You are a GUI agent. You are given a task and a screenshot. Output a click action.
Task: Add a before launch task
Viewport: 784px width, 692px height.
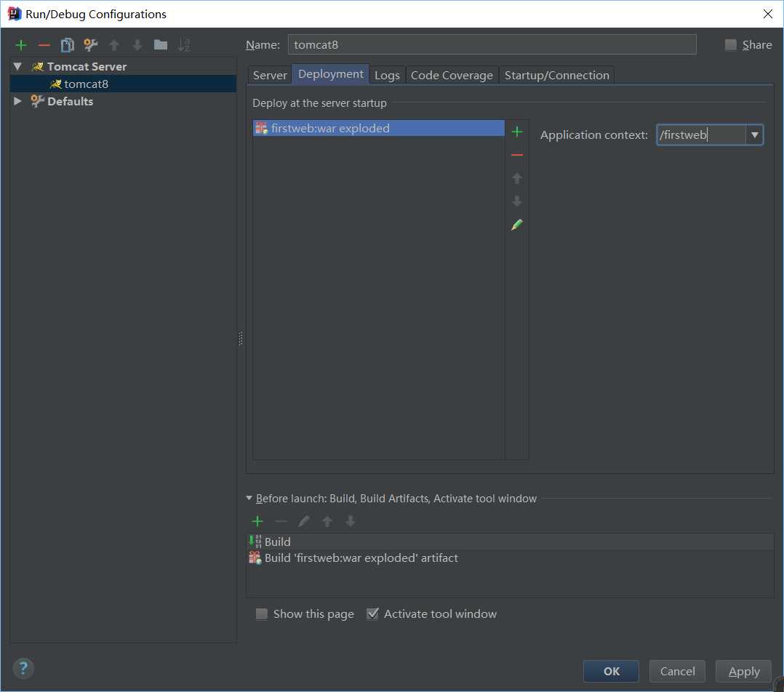(257, 522)
